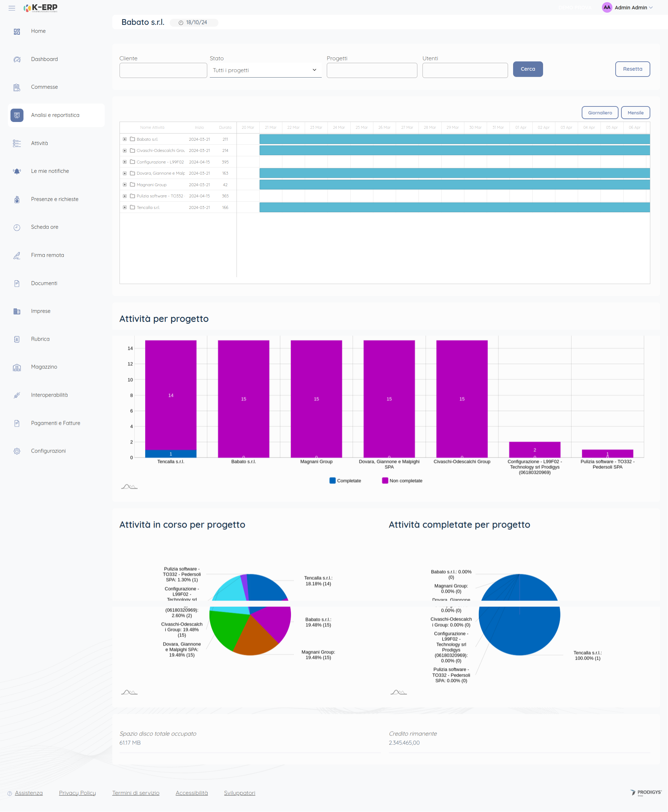The image size is (668, 812).
Task: Open the Privacy Policy footer link
Action: click(x=77, y=793)
